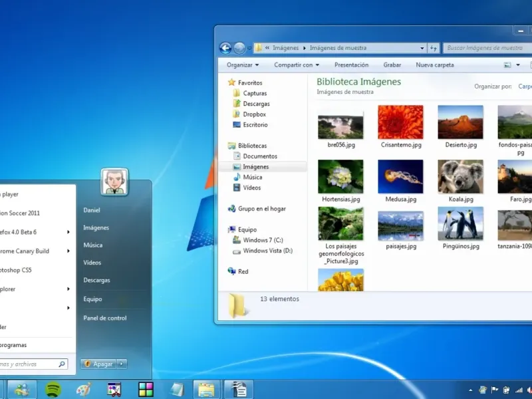
Task: Click the network signal tray icon
Action: [x=519, y=390]
